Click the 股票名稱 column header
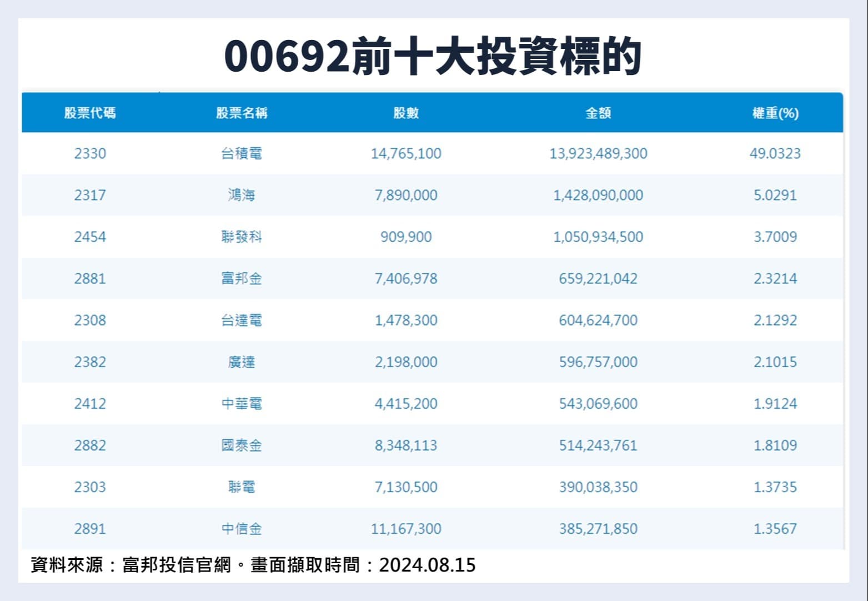868x601 pixels. pos(242,113)
